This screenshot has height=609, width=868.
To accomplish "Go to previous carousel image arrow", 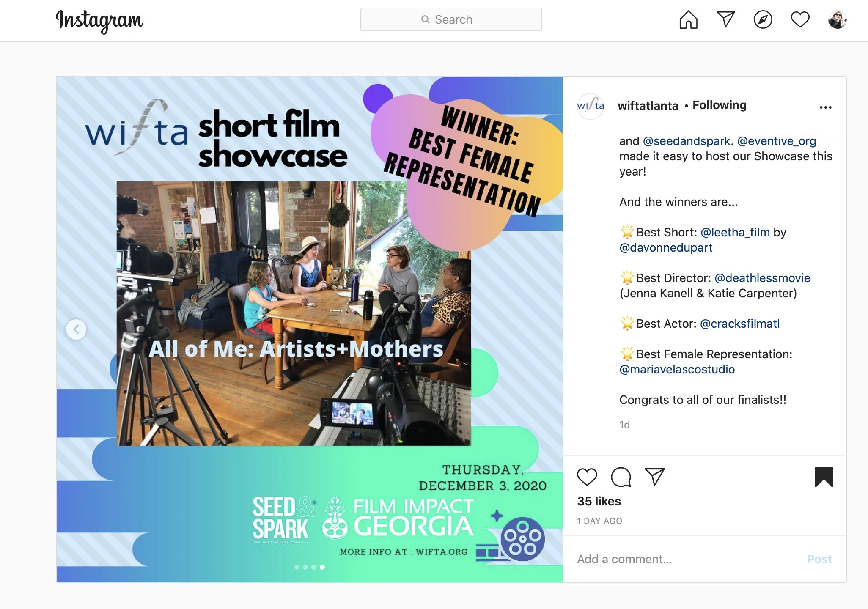I will (x=76, y=329).
